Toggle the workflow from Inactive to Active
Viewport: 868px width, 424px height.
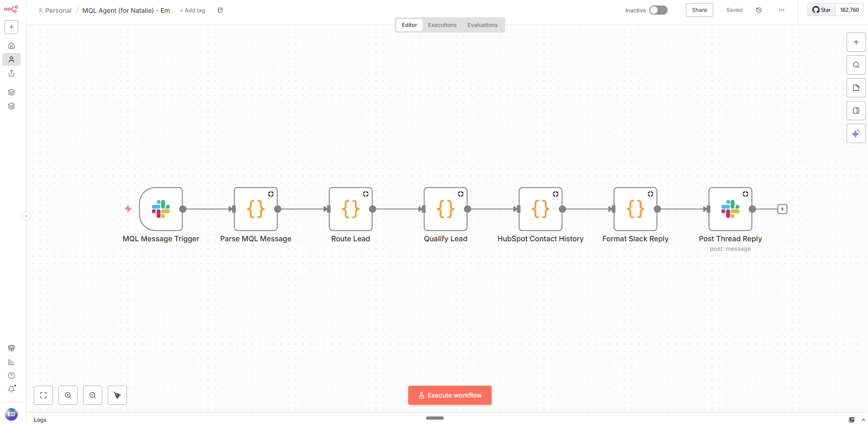click(659, 10)
